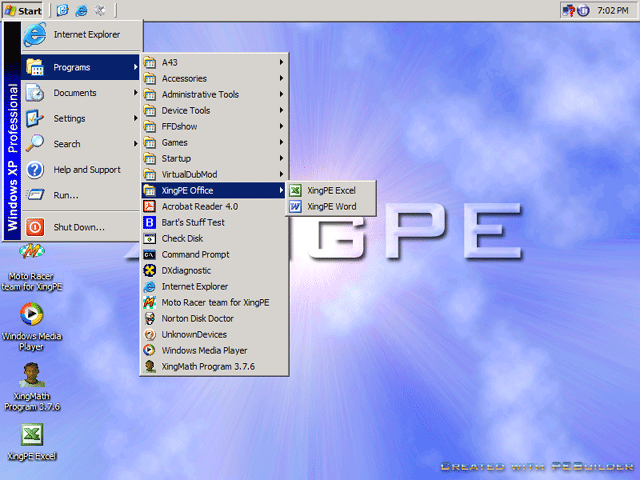Screen dimensions: 640x480
Task: Open Acrobat Reader 4.0
Action: pyautogui.click(x=213, y=207)
